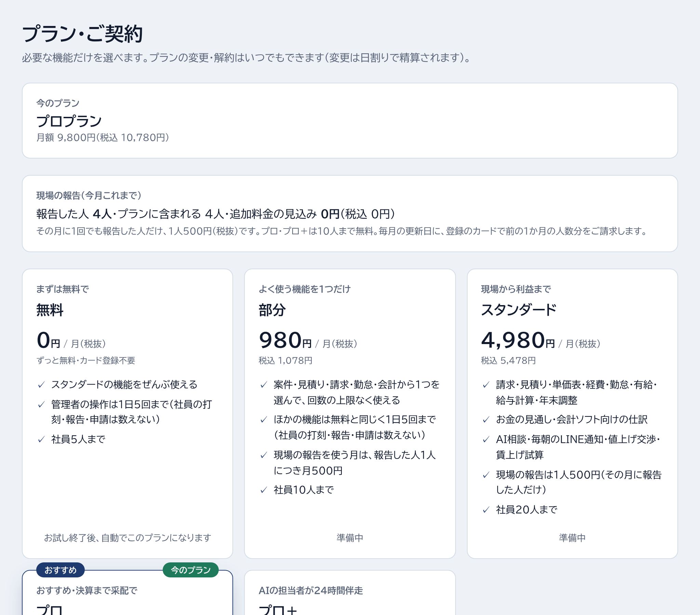Viewport: 700px width, 615px height.
Task: Click checkmark beside ほかの機能は無料と同じく1日5回まで
Action: point(264,420)
